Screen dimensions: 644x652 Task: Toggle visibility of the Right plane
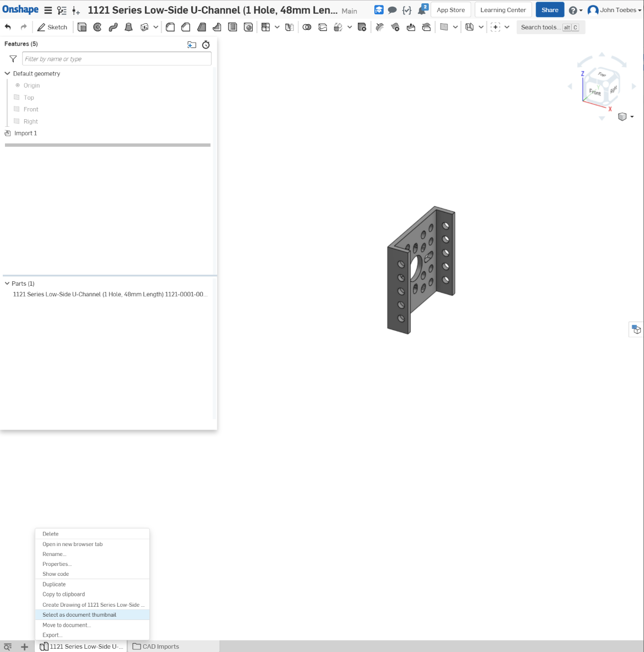click(x=17, y=121)
